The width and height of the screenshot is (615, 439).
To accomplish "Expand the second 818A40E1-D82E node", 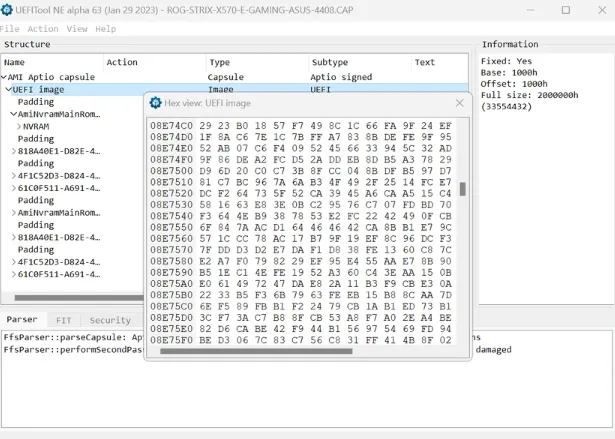I will click(x=14, y=237).
